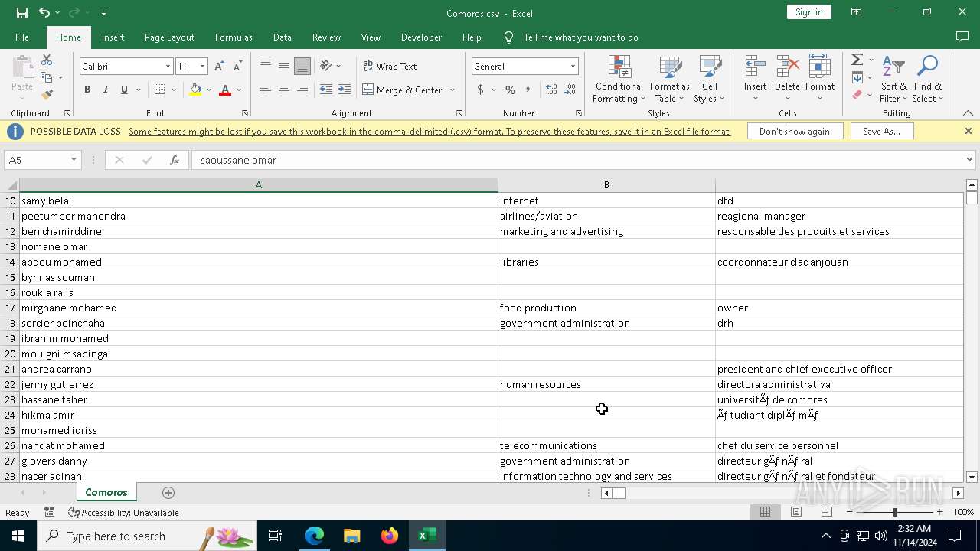The image size is (980, 551).
Task: Click Decrease Decimal icon
Action: point(570,90)
